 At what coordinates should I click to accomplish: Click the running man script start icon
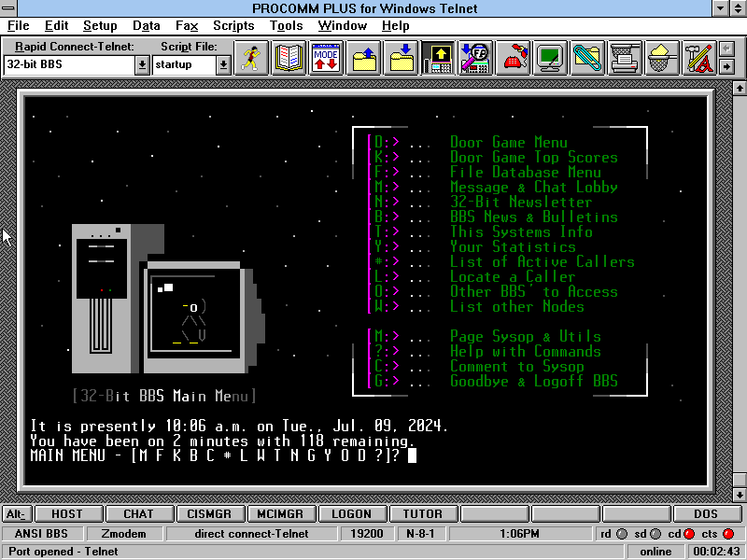pos(251,58)
